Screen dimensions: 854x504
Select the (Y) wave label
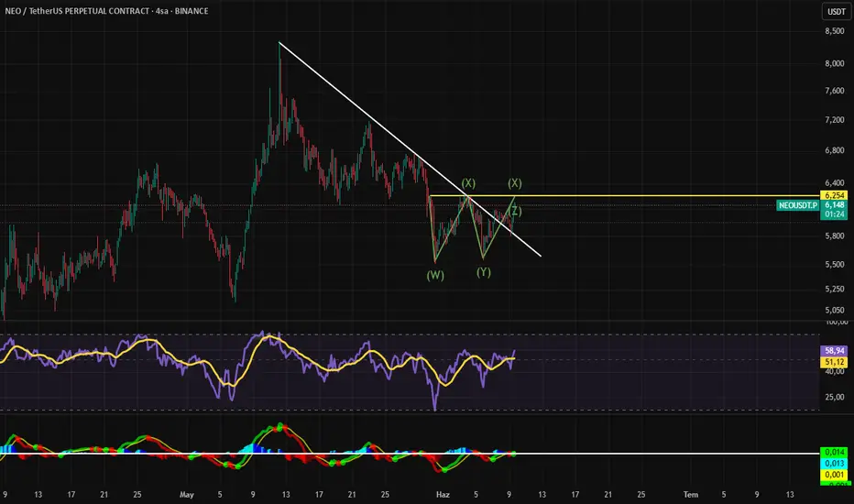point(484,272)
